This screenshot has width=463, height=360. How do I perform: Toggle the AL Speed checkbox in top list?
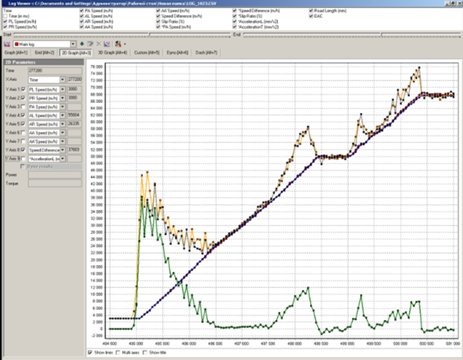click(82, 16)
